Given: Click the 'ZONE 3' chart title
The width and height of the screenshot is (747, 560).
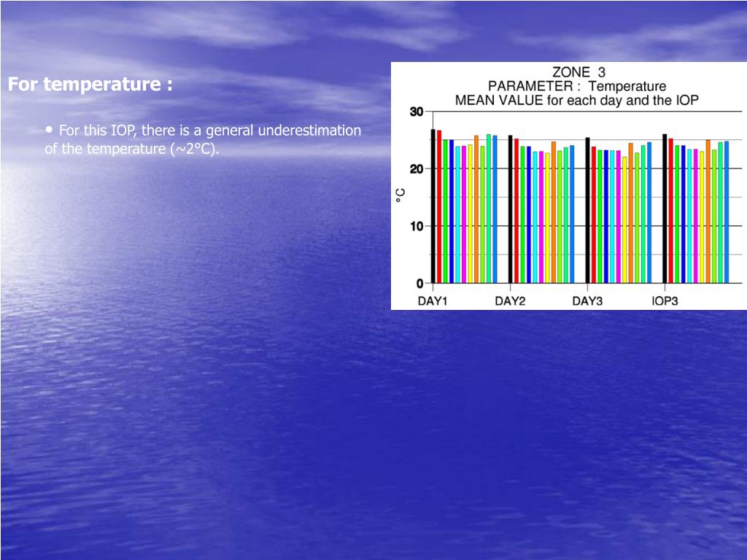Looking at the screenshot, I should pyautogui.click(x=578, y=72).
